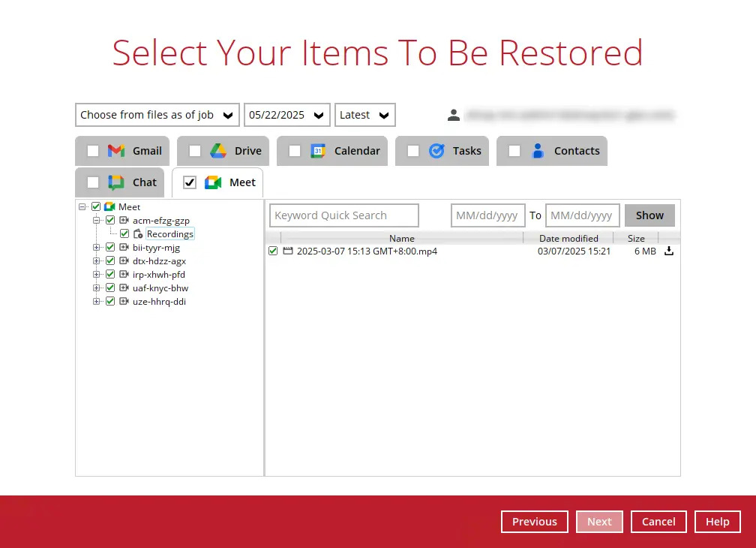Screen dimensions: 756x548
Task: Click the Meet camera icon in tree root
Action: pyautogui.click(x=109, y=207)
